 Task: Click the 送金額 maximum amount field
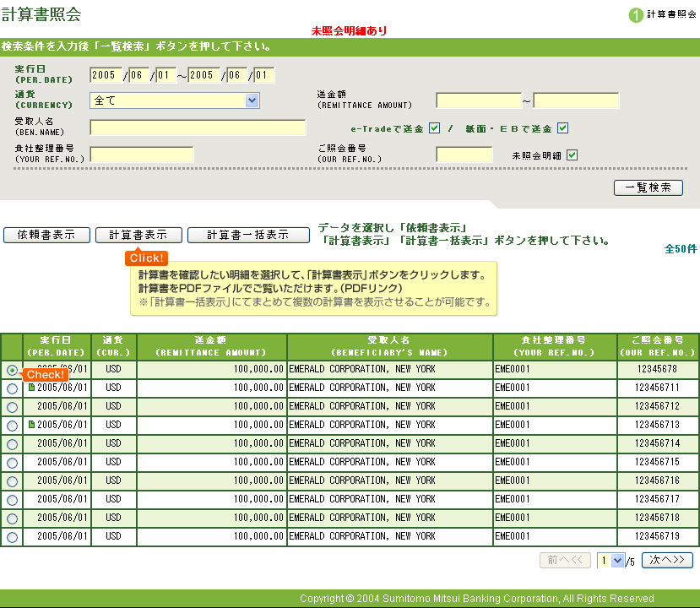point(577,100)
